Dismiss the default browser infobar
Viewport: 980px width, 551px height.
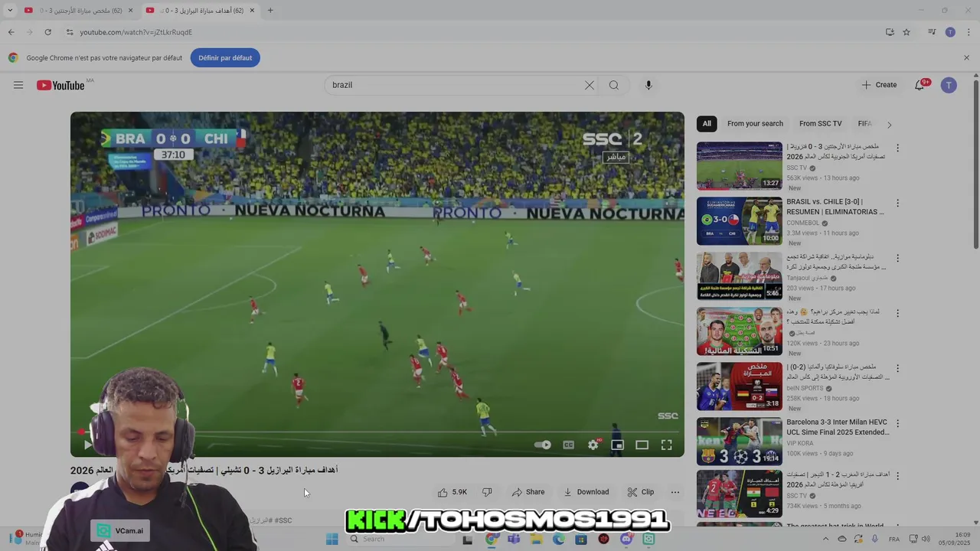(x=966, y=57)
